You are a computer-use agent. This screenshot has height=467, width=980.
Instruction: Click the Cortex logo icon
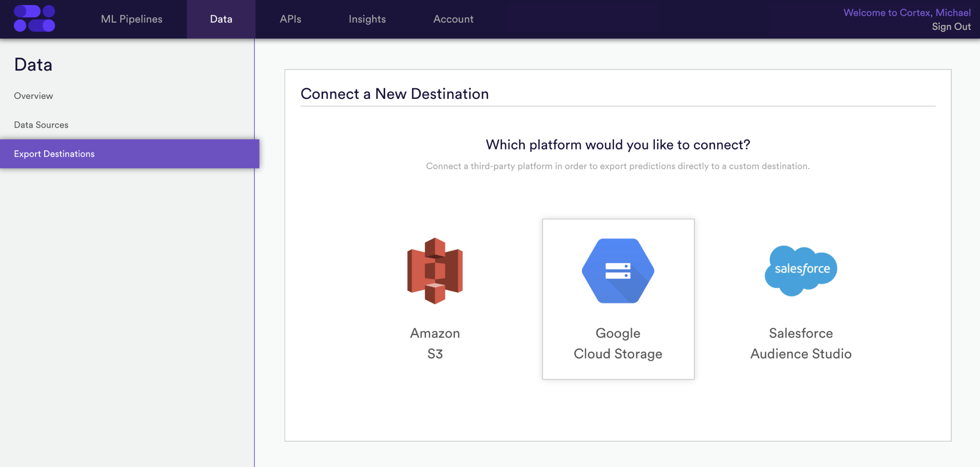point(34,18)
